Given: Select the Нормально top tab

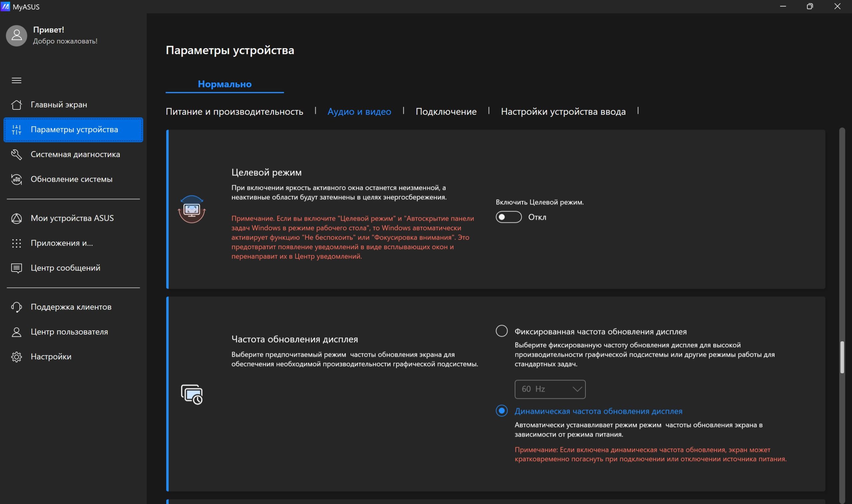Looking at the screenshot, I should pyautogui.click(x=225, y=84).
